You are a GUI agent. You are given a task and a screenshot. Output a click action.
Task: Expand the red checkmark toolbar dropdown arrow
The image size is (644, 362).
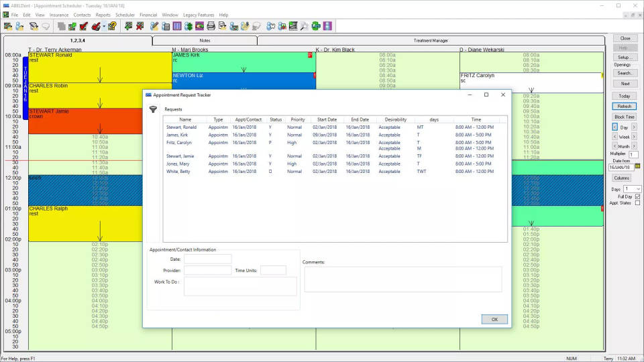(104, 26)
